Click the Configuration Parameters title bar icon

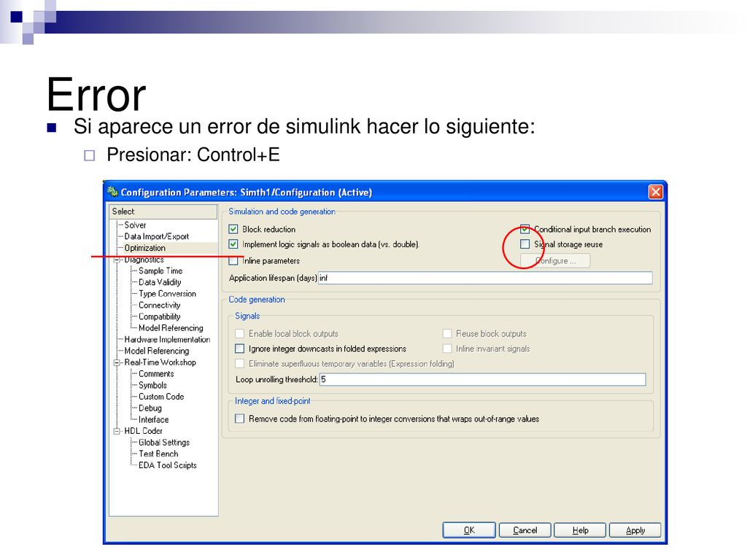point(113,192)
